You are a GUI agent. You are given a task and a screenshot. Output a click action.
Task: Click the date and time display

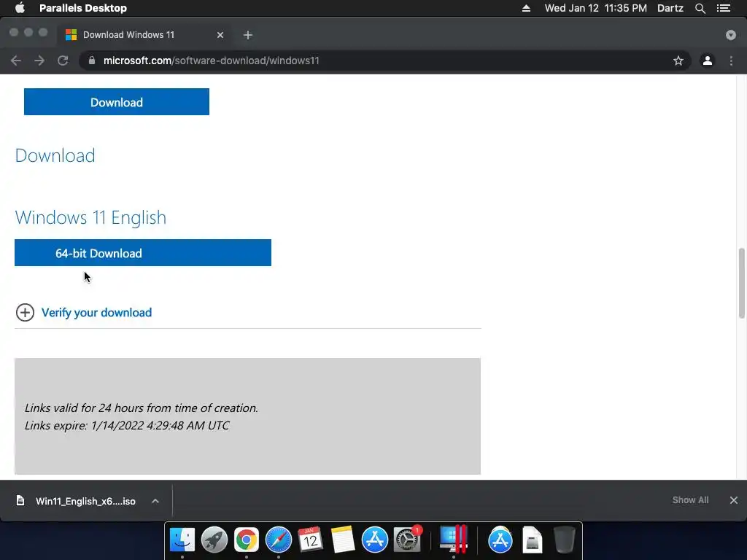(x=595, y=8)
